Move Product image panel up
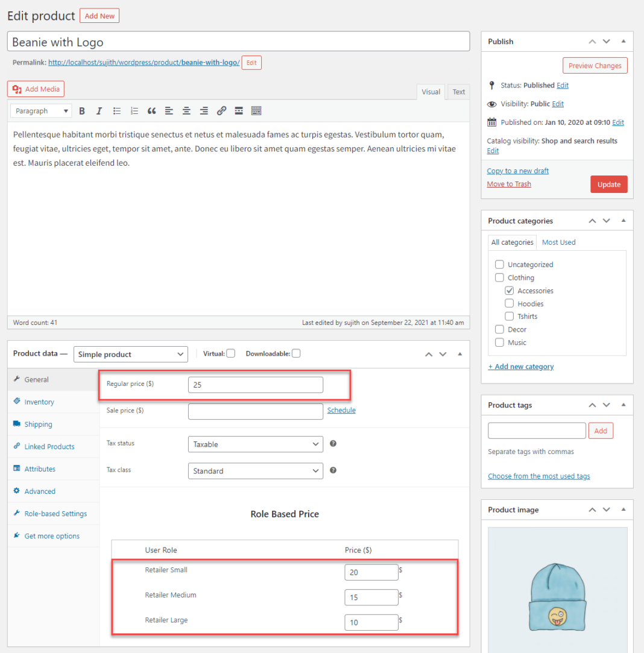This screenshot has width=644, height=653. tap(592, 509)
